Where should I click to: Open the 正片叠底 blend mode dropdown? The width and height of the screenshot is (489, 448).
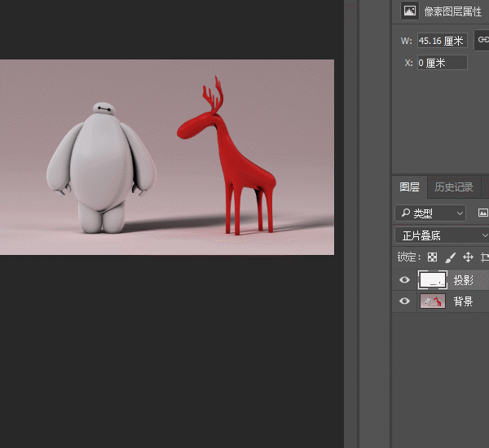pos(442,235)
